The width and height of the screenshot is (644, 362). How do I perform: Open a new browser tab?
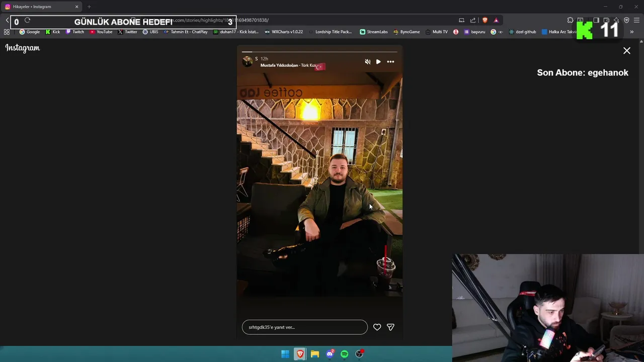(89, 7)
